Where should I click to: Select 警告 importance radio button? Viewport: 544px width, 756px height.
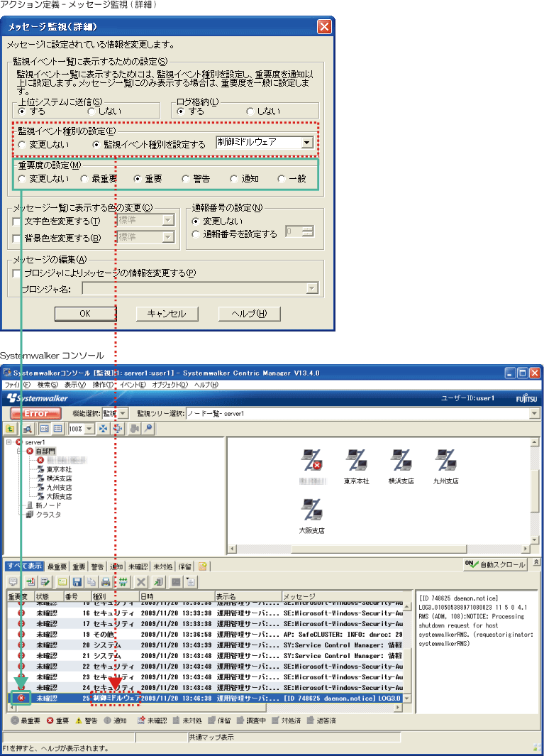click(x=186, y=179)
